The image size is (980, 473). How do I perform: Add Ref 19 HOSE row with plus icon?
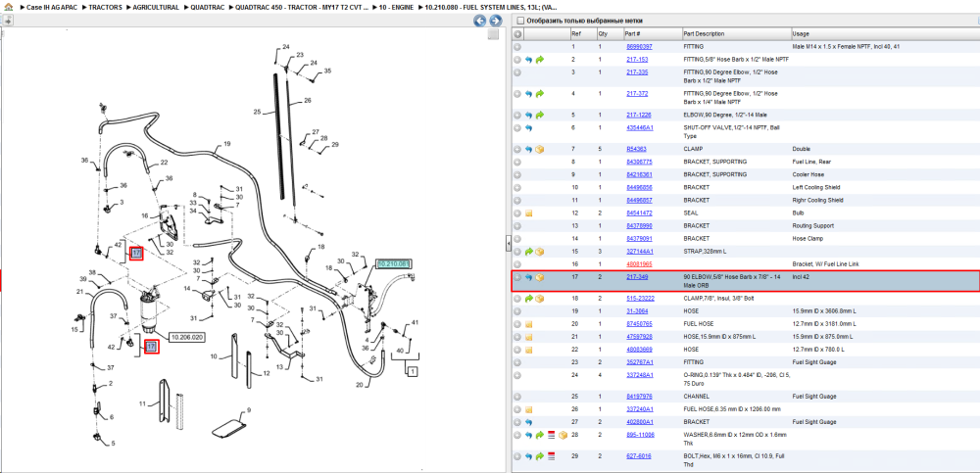tap(517, 310)
